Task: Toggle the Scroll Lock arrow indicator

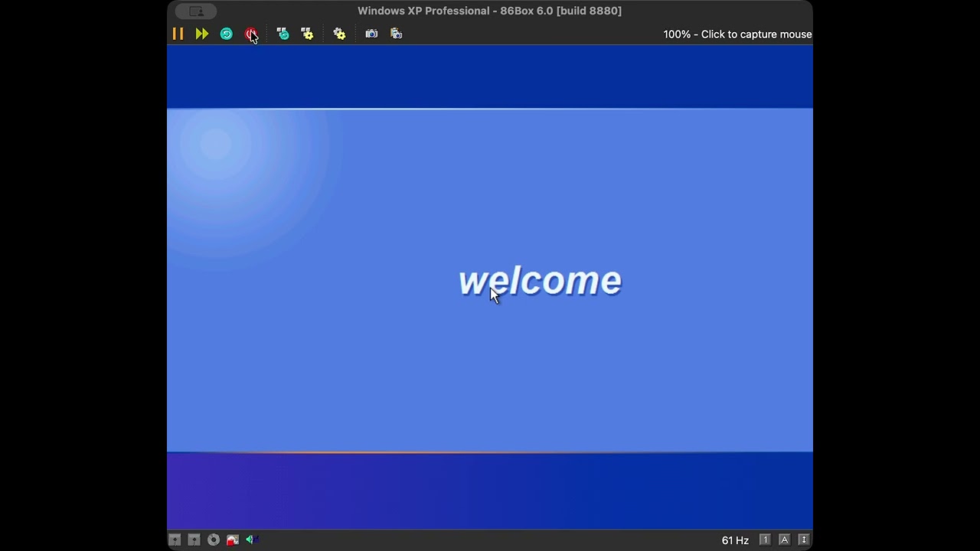Action: click(x=803, y=540)
